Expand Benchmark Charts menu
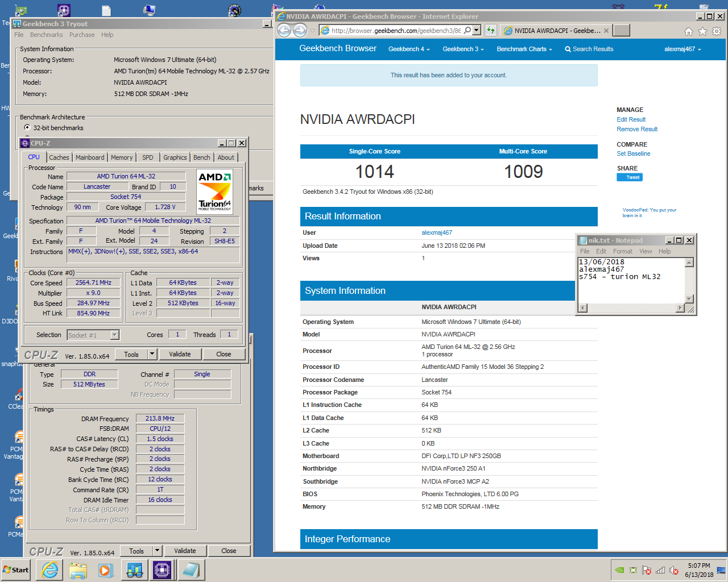 [x=524, y=49]
